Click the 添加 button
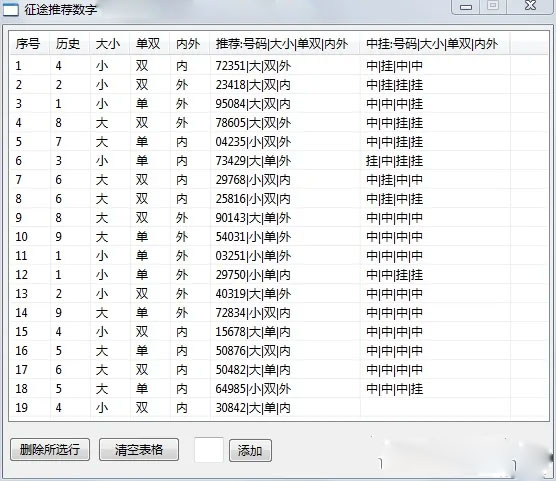Screen dimensions: 556x481 point(250,450)
